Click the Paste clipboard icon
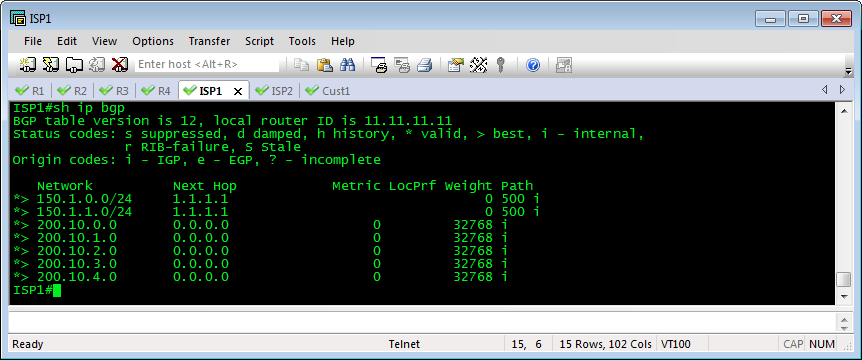Image resolution: width=862 pixels, height=360 pixels. [325, 64]
